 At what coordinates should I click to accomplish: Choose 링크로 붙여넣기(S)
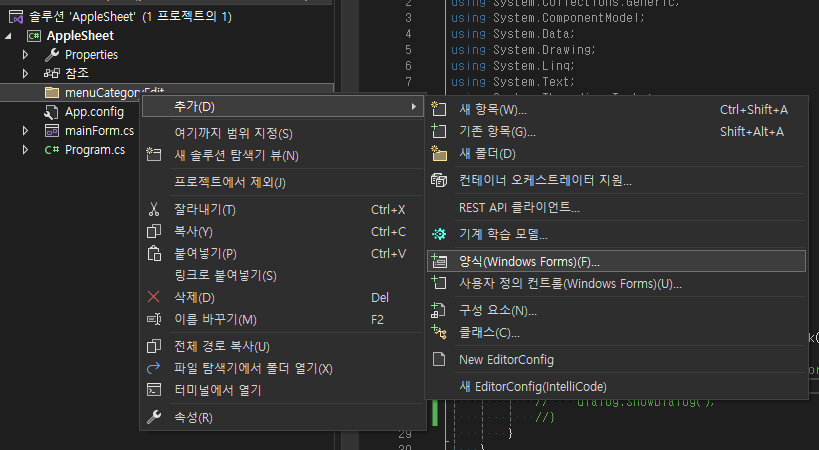(282, 275)
